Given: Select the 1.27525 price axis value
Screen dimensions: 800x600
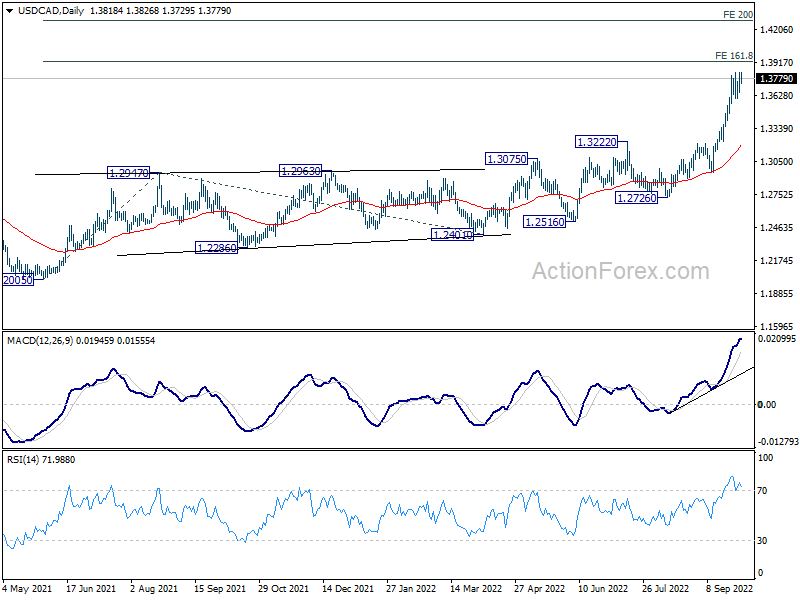Looking at the screenshot, I should tap(777, 195).
